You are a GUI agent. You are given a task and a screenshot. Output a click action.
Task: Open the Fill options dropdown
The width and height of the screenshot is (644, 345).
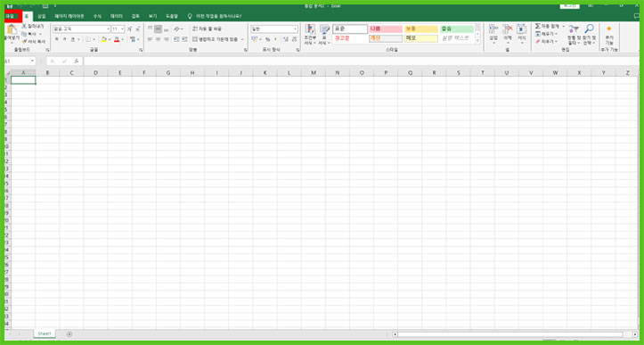[x=547, y=34]
